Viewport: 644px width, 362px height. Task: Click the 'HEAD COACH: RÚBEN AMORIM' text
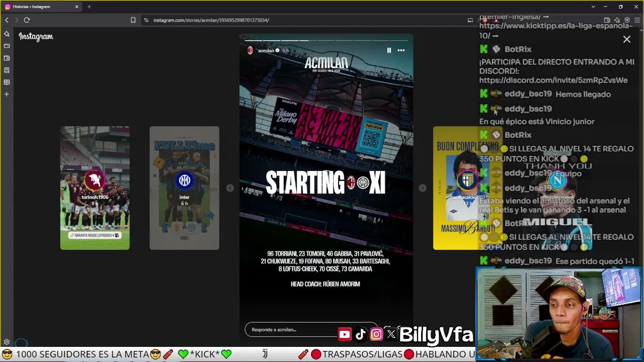tap(326, 284)
